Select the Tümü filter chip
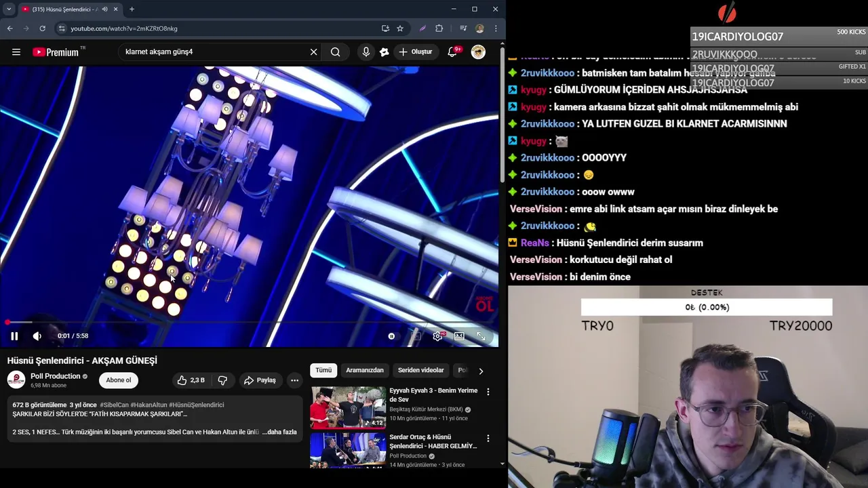Screen dimensions: 868x488 [323, 370]
